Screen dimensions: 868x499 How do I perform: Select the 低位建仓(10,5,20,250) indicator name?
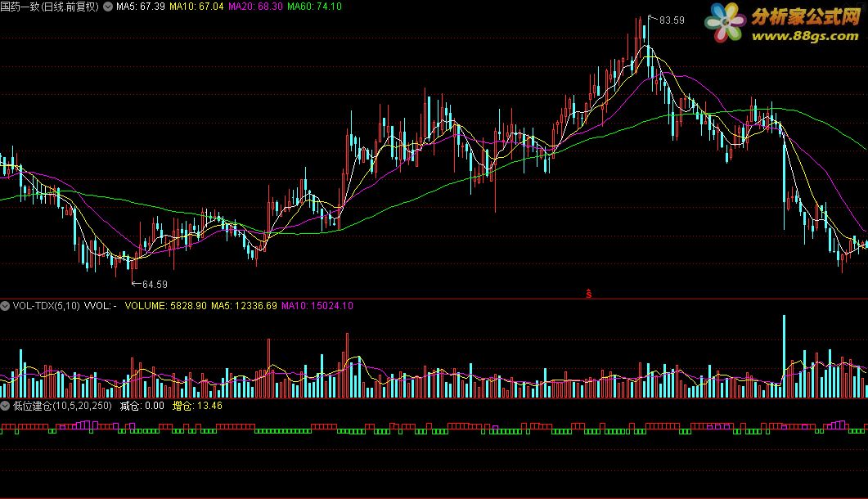(x=62, y=406)
